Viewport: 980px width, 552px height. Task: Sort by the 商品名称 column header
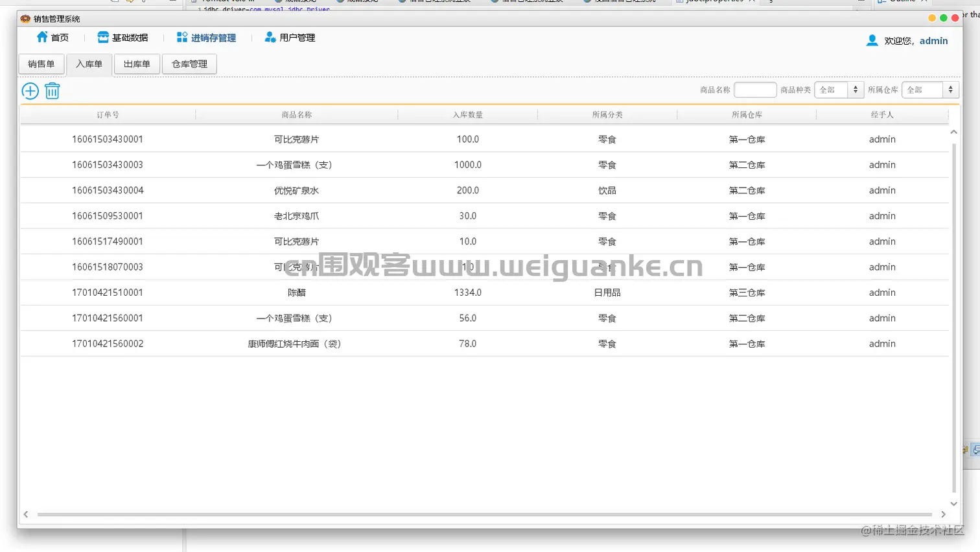click(x=297, y=115)
